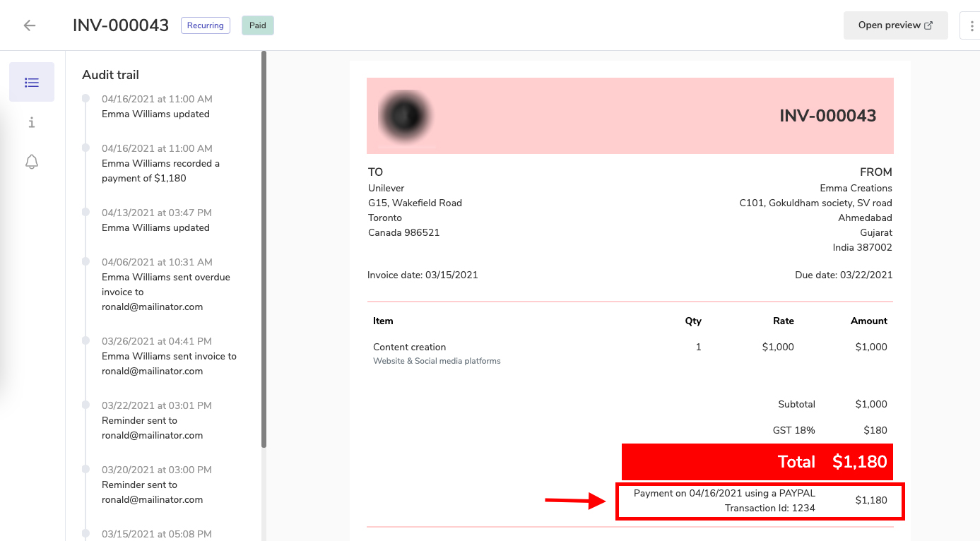Select the 04/13/2021 at 03:47 PM entry
Viewport: 980px width, 541px height.
coord(155,220)
